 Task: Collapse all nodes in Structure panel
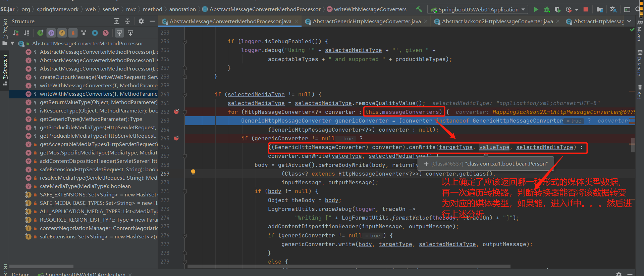coord(127,21)
